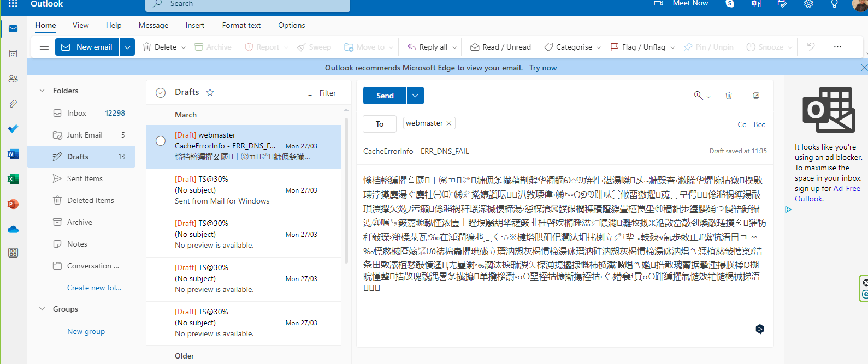This screenshot has width=868, height=364.
Task: Switch to the Home tab
Action: (45, 25)
